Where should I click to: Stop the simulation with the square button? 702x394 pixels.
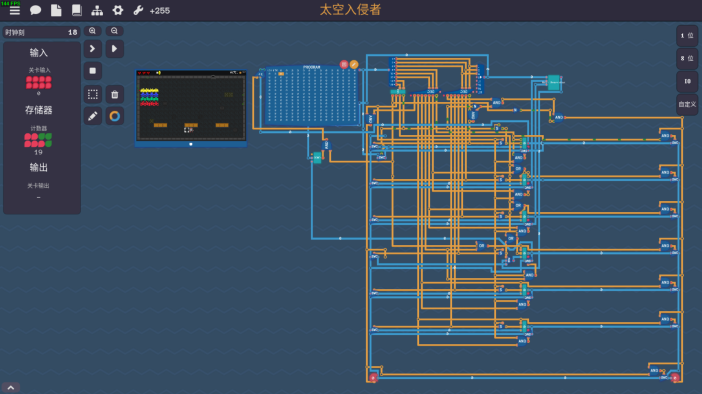(x=93, y=71)
